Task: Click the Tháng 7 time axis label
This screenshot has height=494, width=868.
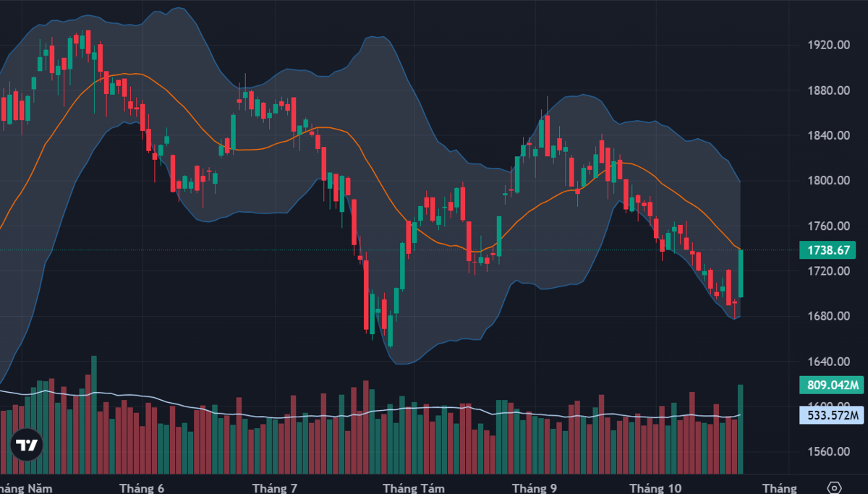Action: coord(274,488)
